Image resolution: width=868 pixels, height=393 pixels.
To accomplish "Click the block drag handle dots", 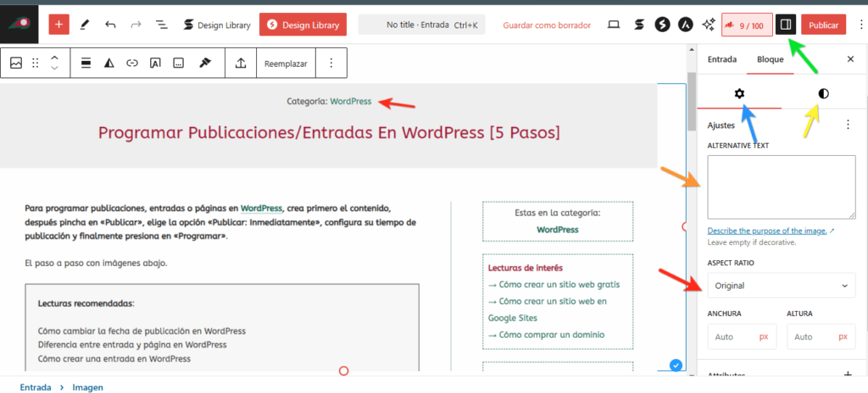I will pyautogui.click(x=36, y=64).
